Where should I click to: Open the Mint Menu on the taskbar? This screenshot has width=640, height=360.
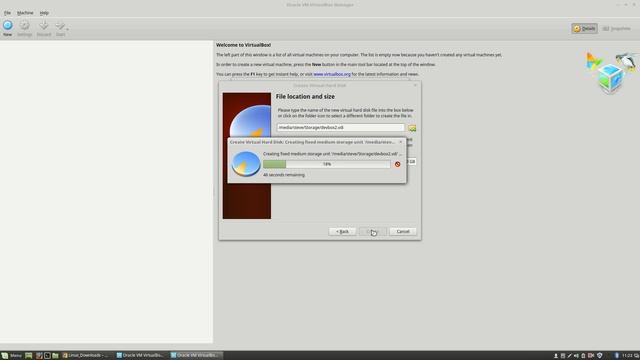click(x=11, y=356)
